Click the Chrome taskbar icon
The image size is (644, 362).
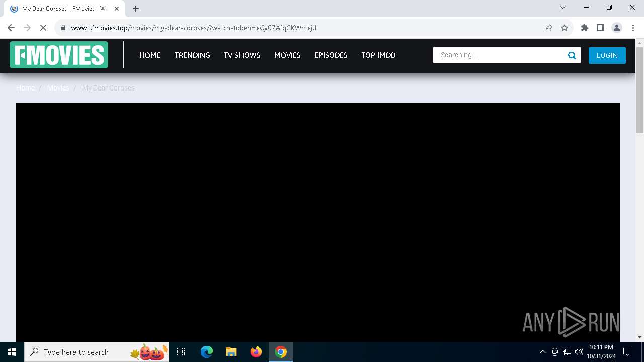click(x=281, y=352)
